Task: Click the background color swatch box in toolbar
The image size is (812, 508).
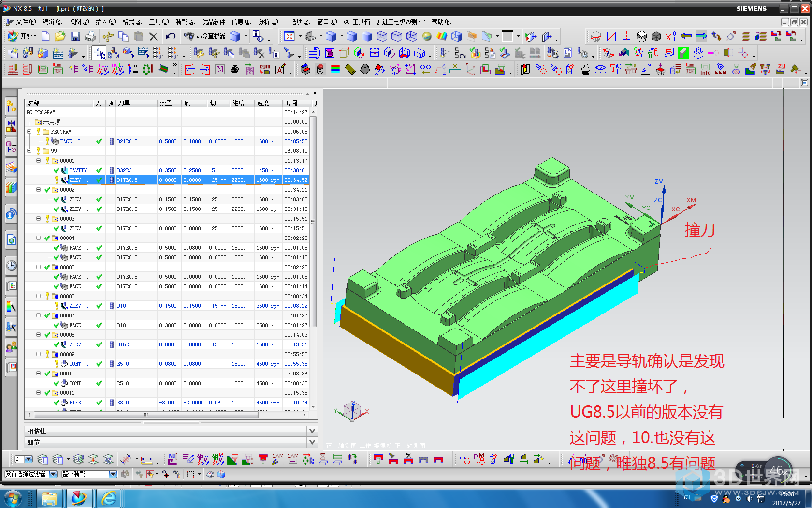Action: pyautogui.click(x=507, y=36)
